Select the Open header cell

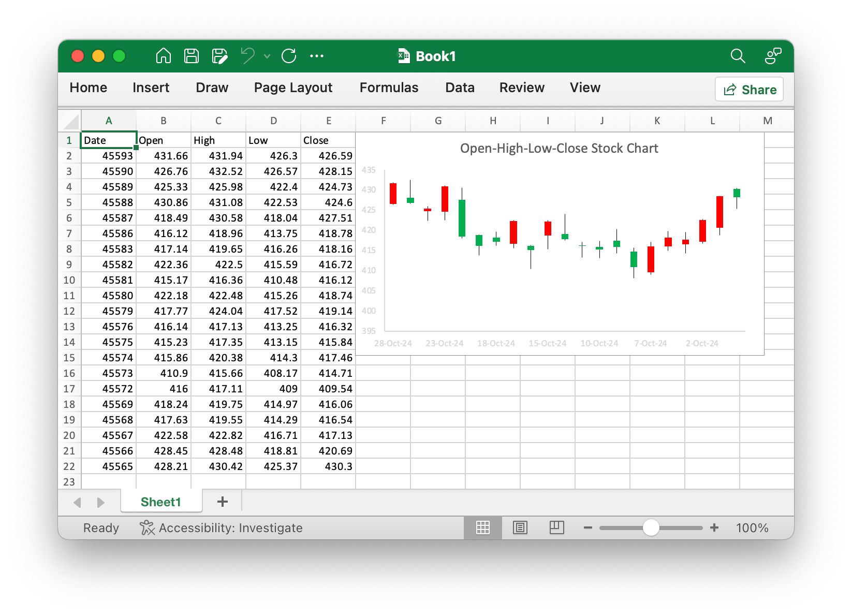pos(164,140)
